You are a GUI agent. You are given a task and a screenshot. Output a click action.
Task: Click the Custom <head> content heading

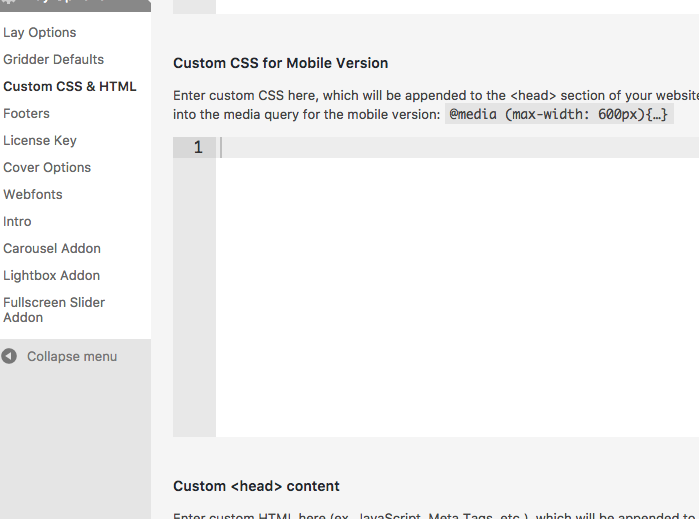tap(256, 486)
